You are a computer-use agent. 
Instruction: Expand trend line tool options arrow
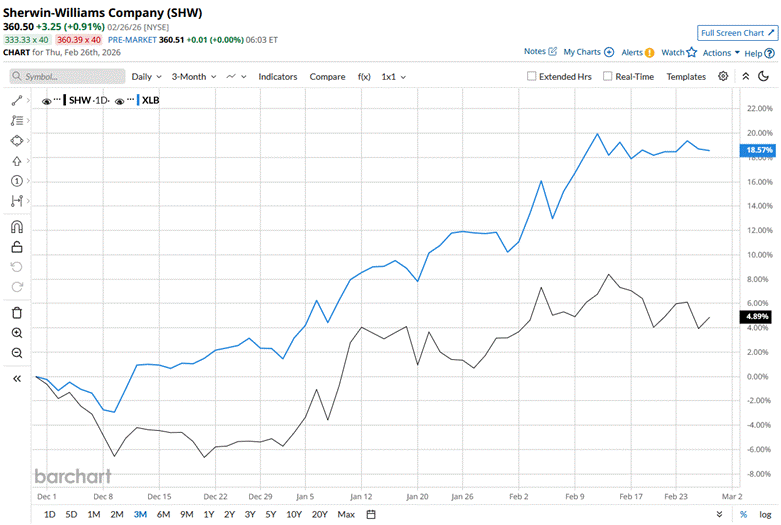point(28,101)
